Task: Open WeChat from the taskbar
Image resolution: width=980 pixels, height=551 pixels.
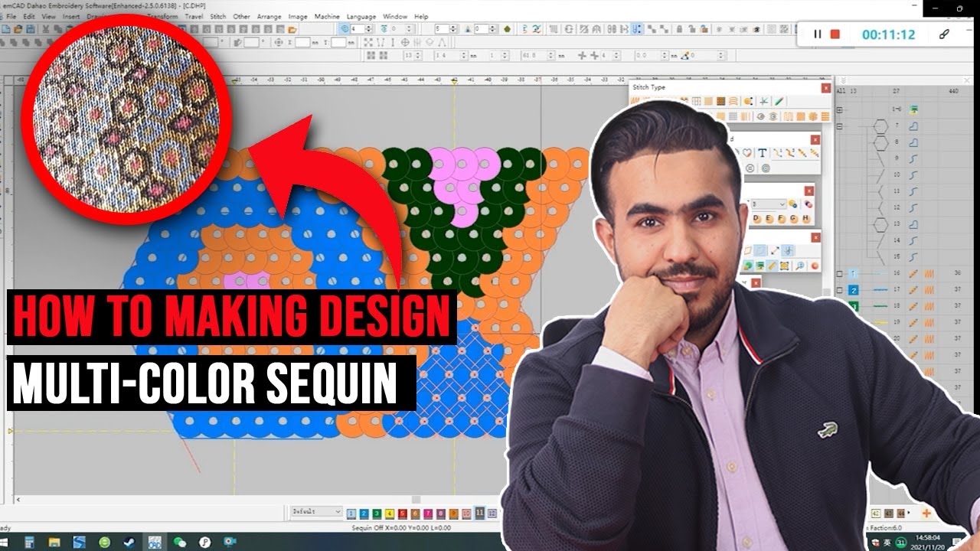Action: tap(179, 542)
